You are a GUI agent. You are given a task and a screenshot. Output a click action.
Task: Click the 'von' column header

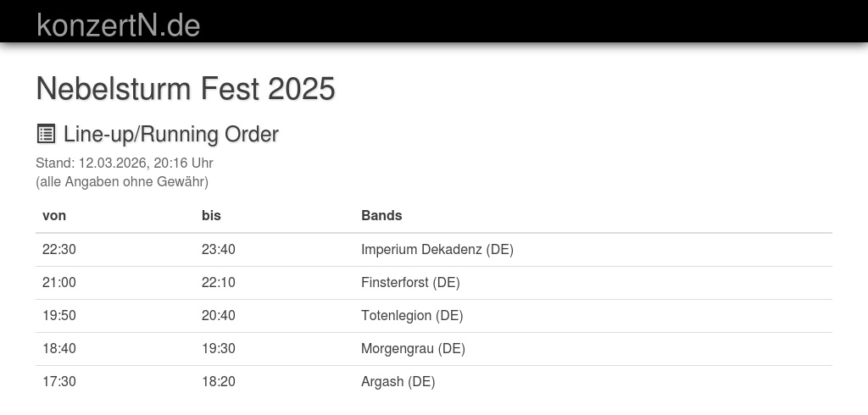click(x=54, y=215)
